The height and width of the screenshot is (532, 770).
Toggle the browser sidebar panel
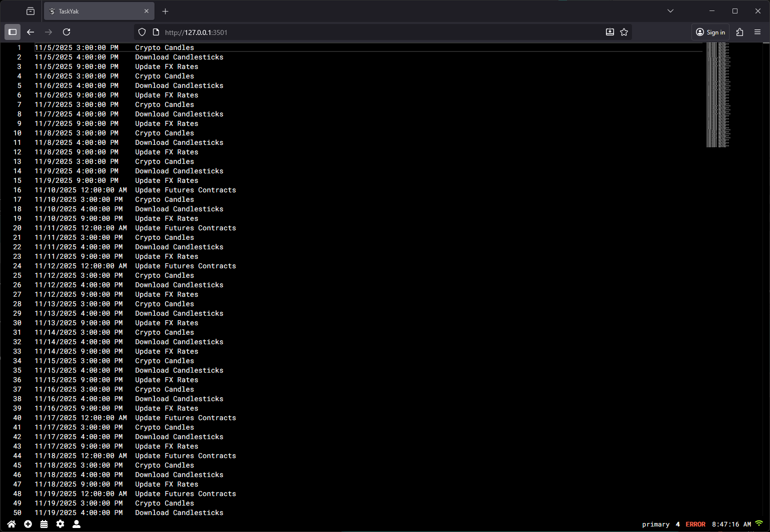[12, 32]
